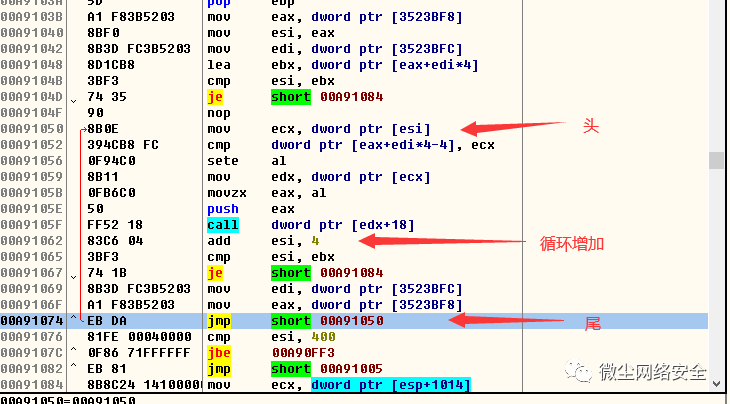Select address 00A91048
Screen dimensions: 730x404
pyautogui.click(x=32, y=65)
